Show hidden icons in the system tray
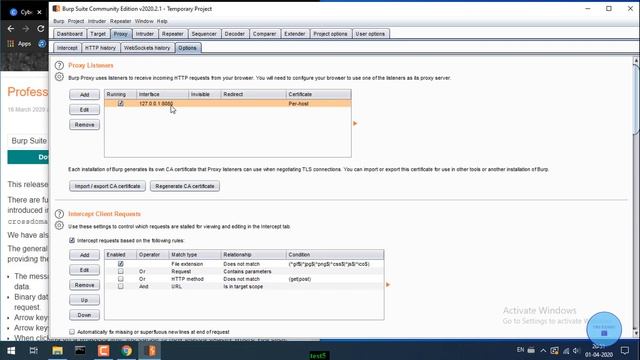This screenshot has width=640, height=360. click(543, 351)
